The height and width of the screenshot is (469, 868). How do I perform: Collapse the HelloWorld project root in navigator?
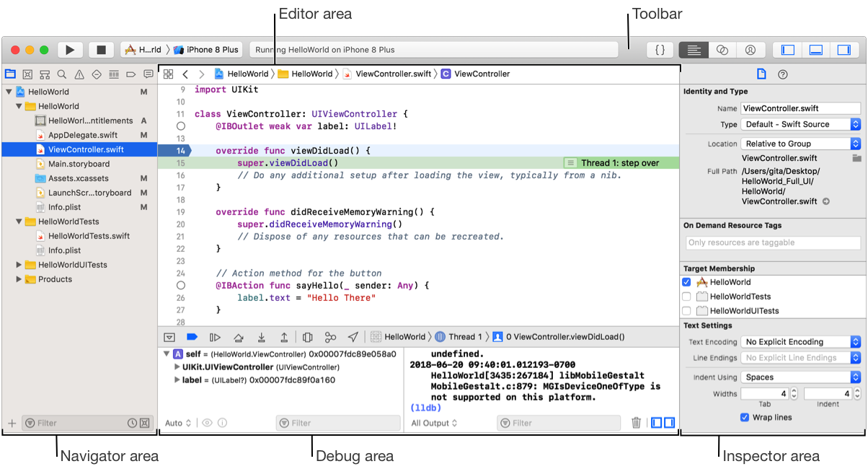(x=9, y=92)
